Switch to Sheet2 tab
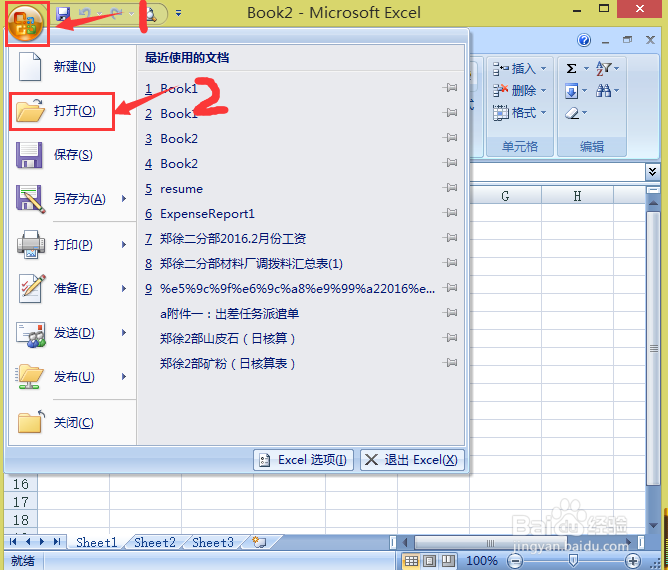This screenshot has height=570, width=668. click(155, 542)
